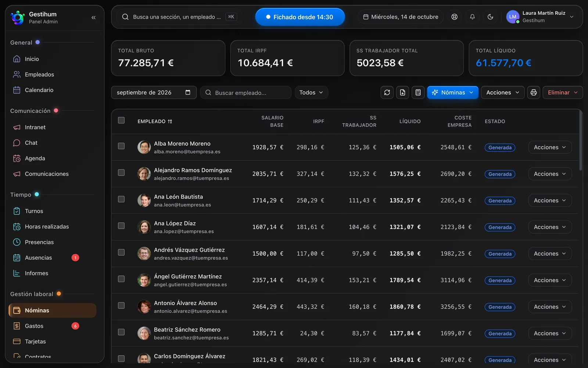The width and height of the screenshot is (588, 368).
Task: Select Alejandro Ramos Domínguez row checkbox
Action: [121, 173]
